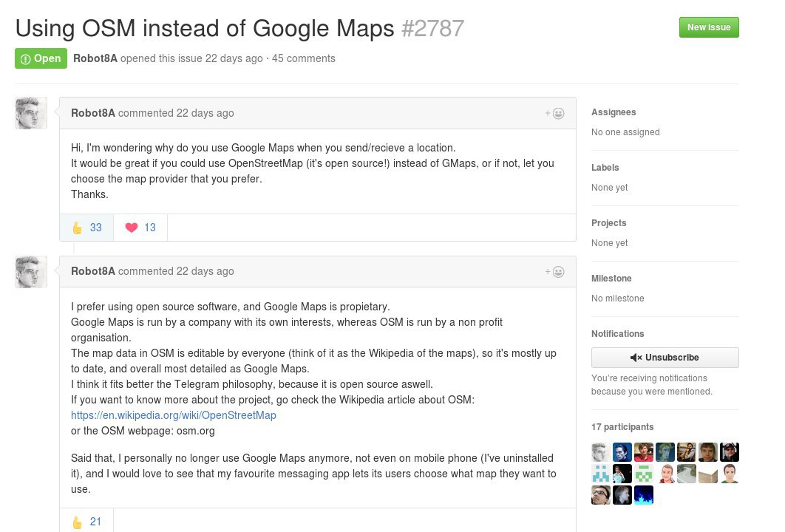Click the New issue button
The width and height of the screenshot is (785, 532).
(x=708, y=27)
